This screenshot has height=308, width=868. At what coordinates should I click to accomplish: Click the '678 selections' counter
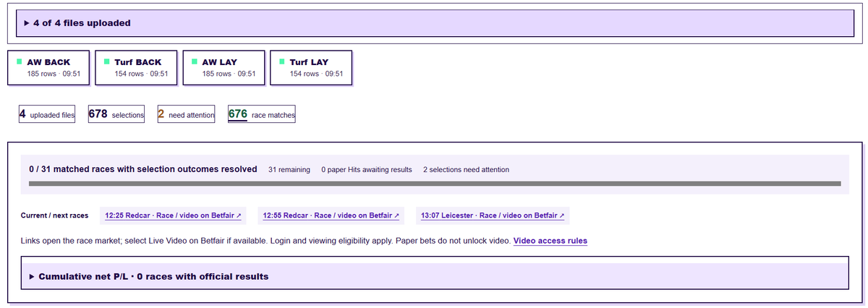click(116, 114)
